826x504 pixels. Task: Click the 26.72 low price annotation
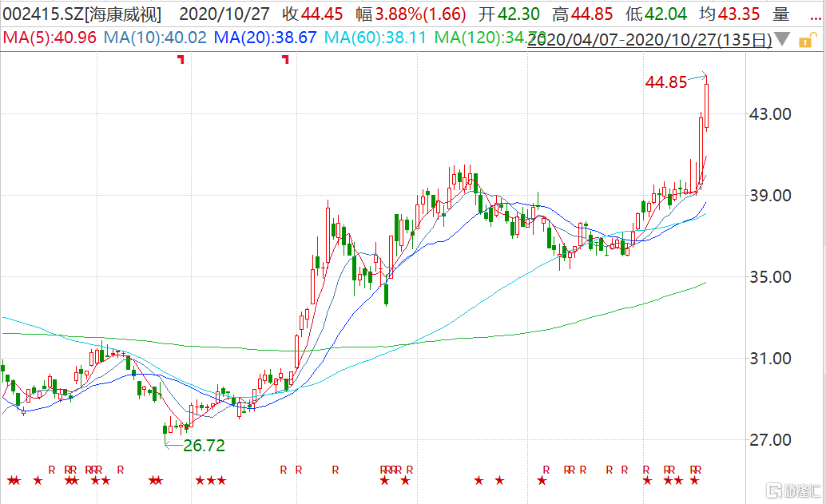point(204,446)
